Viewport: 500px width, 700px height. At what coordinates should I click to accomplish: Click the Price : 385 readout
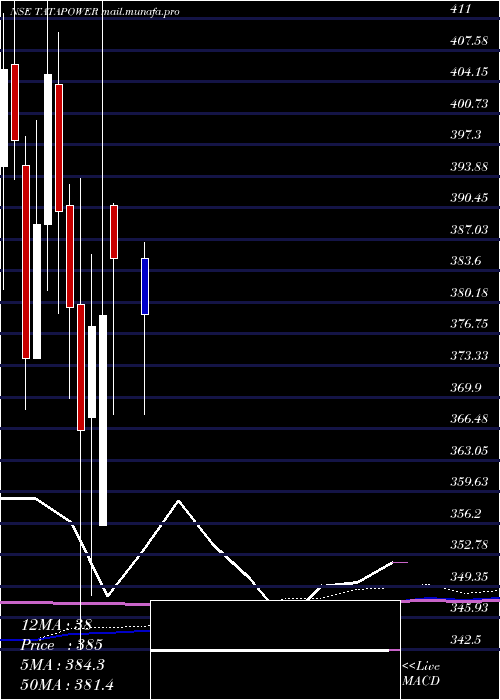tap(62, 645)
